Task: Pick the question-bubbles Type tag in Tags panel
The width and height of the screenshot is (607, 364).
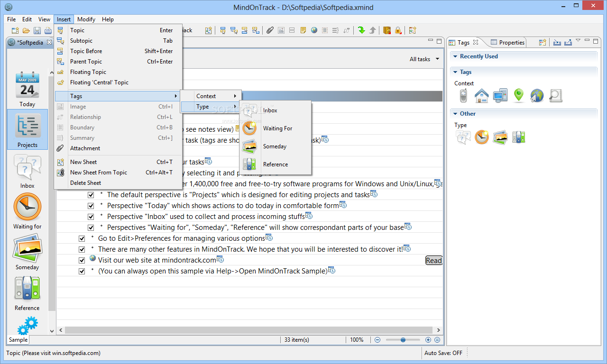Action: (463, 137)
